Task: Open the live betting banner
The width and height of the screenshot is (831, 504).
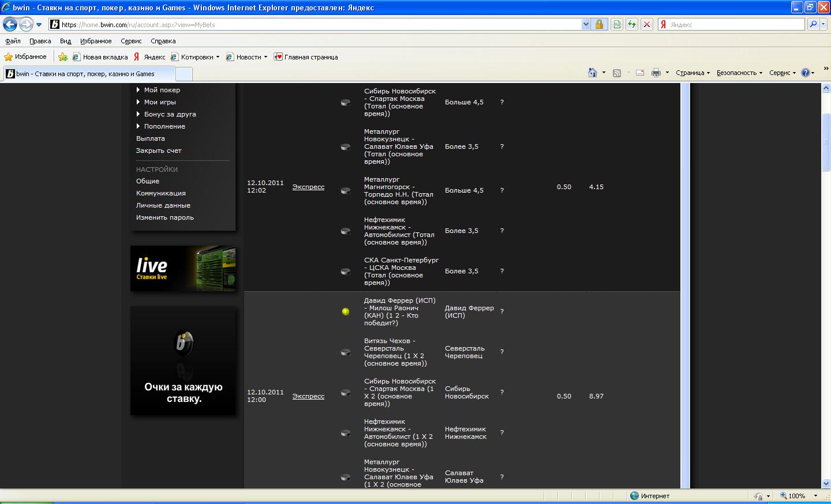Action: point(183,268)
